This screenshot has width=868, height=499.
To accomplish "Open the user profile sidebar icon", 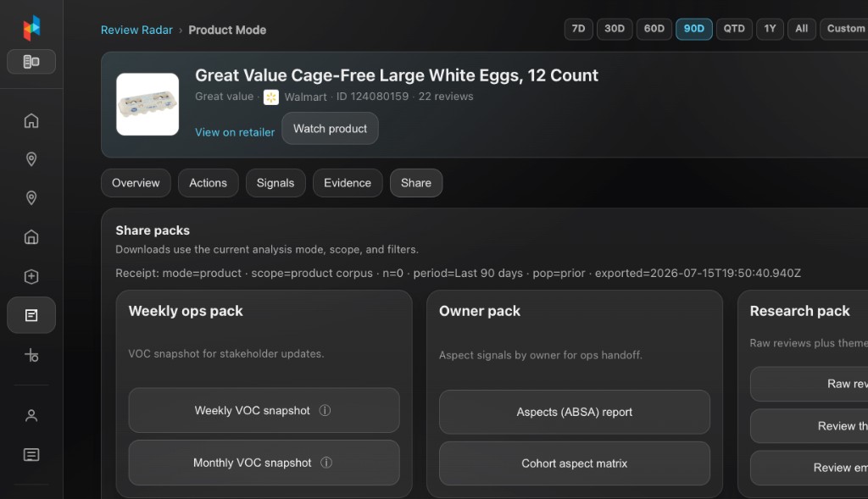I will click(31, 415).
